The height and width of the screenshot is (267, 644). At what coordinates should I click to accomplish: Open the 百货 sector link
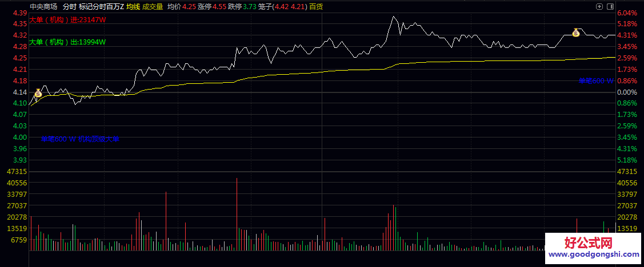(x=316, y=7)
